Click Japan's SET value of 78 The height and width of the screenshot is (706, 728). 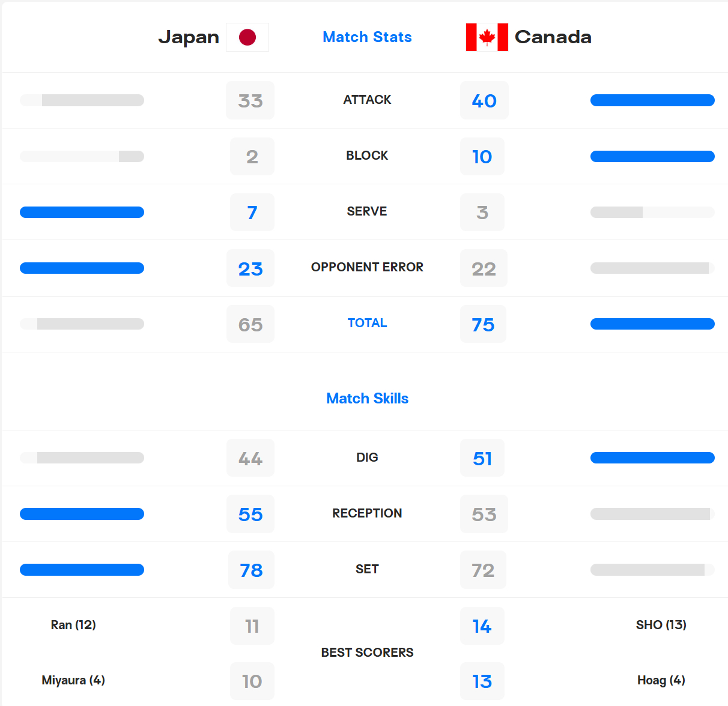point(251,570)
